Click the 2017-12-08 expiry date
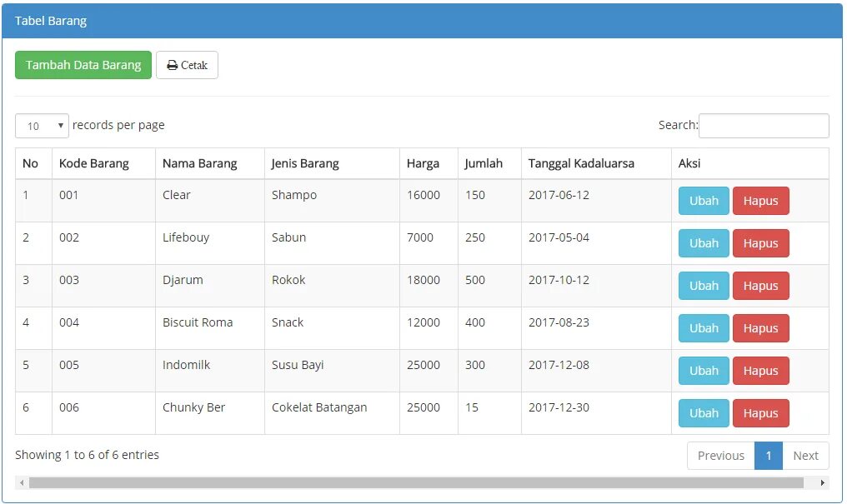Image resolution: width=847 pixels, height=504 pixels. pyautogui.click(x=559, y=365)
